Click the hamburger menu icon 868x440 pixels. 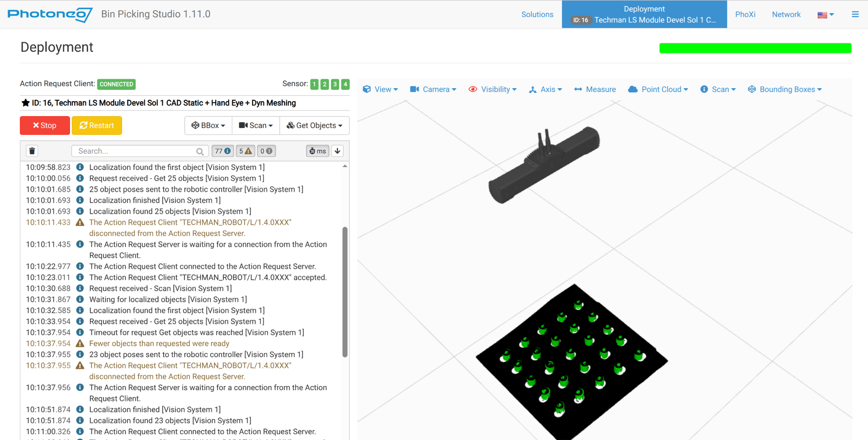tap(855, 14)
